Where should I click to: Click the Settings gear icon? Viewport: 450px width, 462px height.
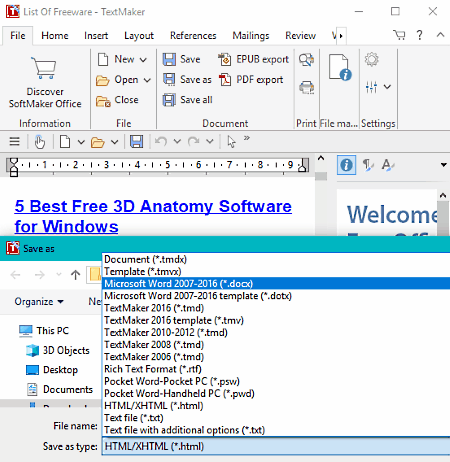(372, 60)
